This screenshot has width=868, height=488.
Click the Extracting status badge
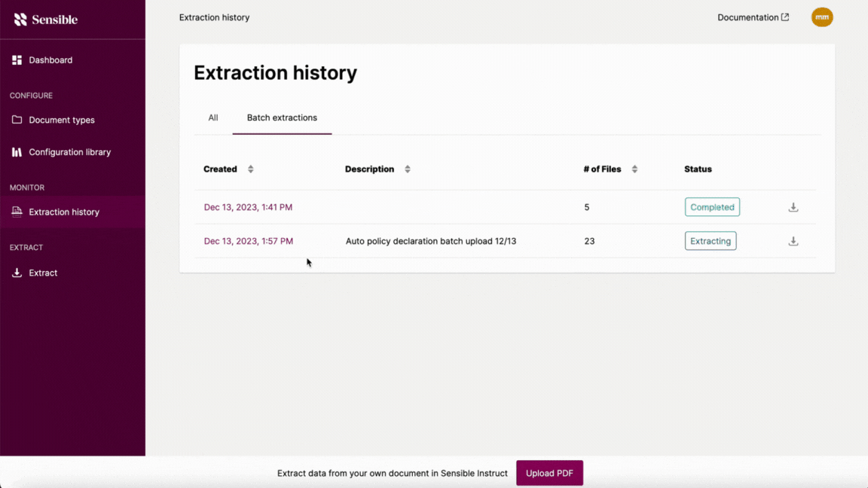[711, 241]
